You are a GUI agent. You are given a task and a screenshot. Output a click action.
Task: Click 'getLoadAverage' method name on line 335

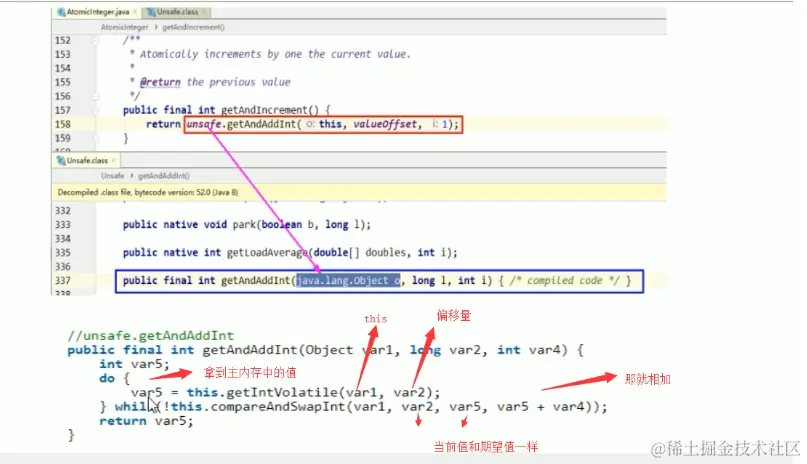coord(267,252)
